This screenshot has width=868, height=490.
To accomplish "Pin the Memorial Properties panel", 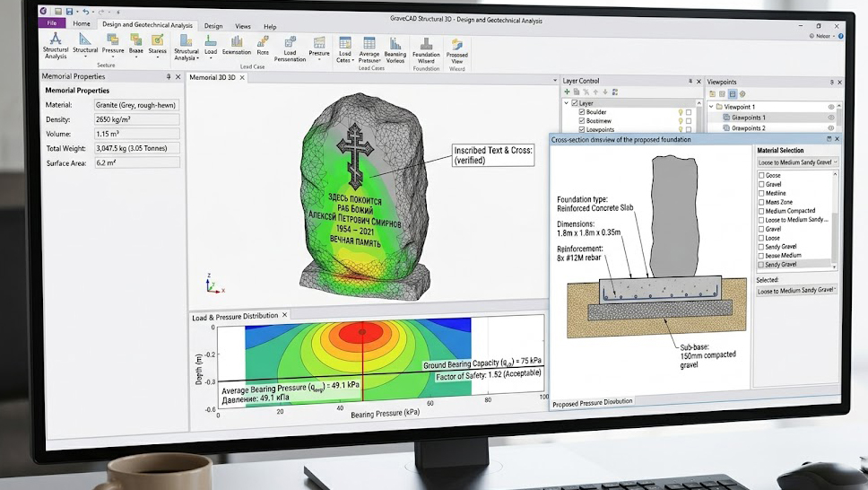I will pyautogui.click(x=169, y=77).
